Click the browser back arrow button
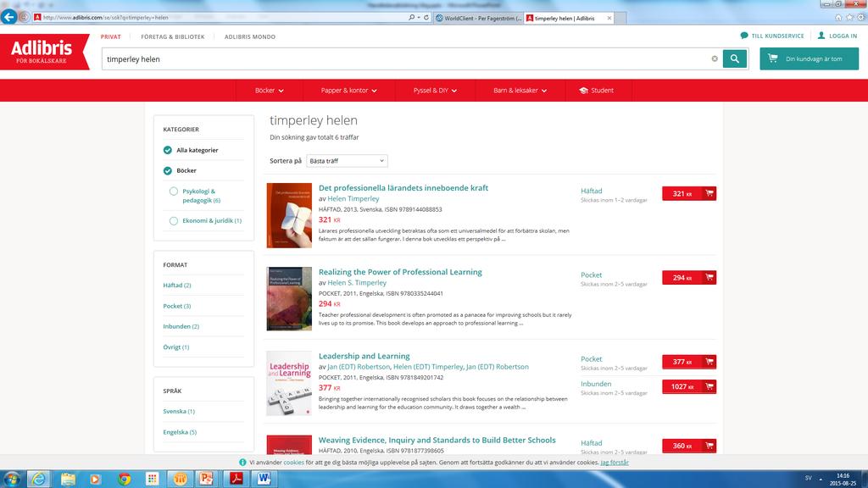 [x=8, y=17]
